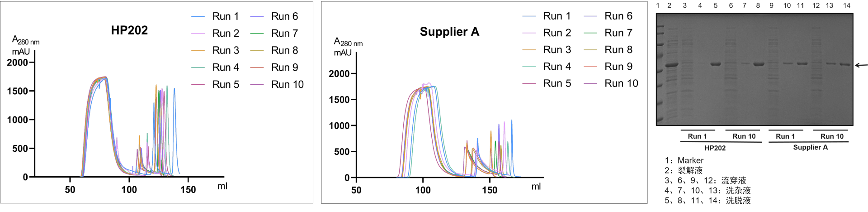Click the Supplier A label under the gel
868x212 pixels.
click(810, 148)
